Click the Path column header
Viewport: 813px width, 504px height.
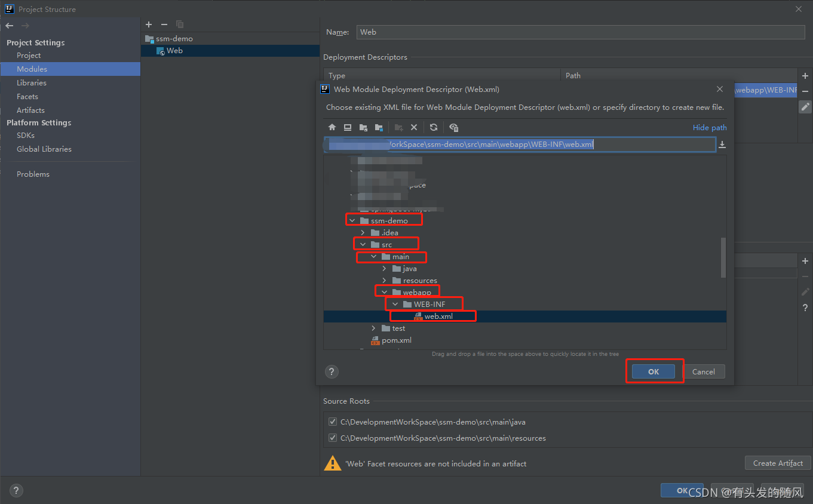click(x=680, y=76)
